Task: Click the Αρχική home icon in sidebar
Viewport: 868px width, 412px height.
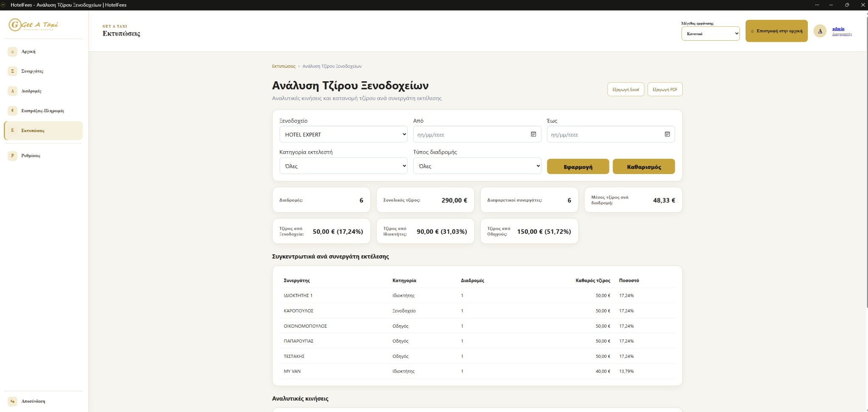Action: [x=12, y=52]
